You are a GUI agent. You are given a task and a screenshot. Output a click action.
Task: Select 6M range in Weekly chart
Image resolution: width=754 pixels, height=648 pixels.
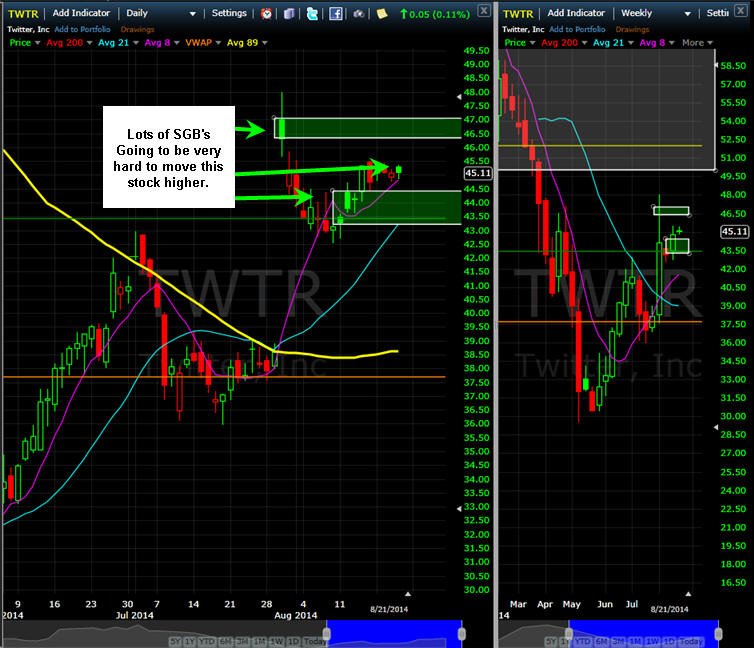602,641
